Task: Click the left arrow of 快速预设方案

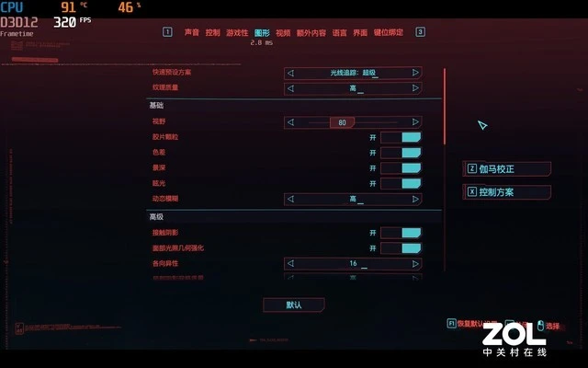Action: (290, 73)
